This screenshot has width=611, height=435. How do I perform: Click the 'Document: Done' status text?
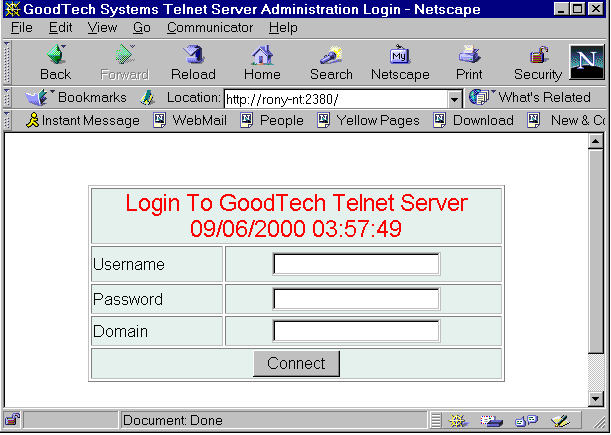tap(173, 421)
